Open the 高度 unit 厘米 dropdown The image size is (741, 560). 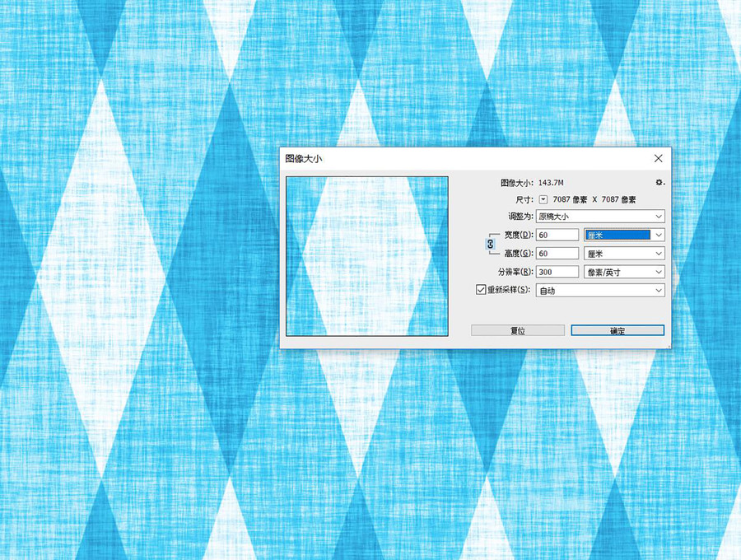coord(624,254)
